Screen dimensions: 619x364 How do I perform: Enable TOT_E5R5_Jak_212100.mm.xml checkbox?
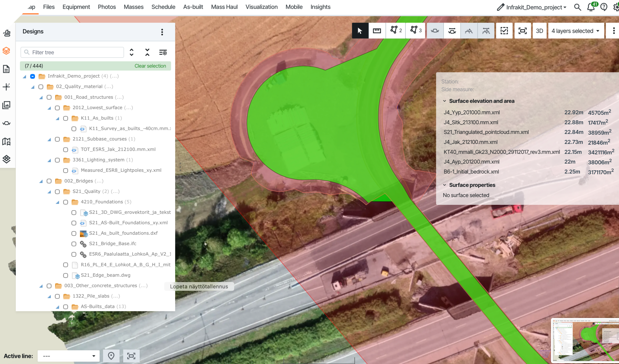65,149
